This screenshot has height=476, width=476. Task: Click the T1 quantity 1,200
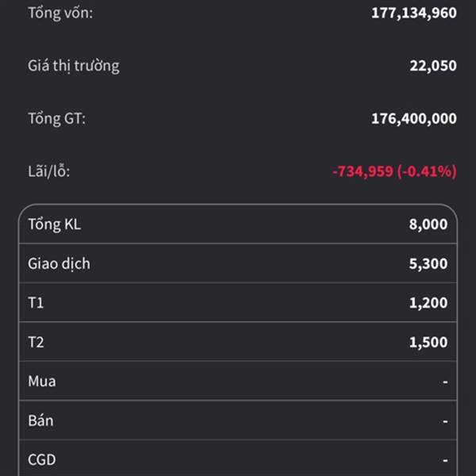[x=428, y=303]
